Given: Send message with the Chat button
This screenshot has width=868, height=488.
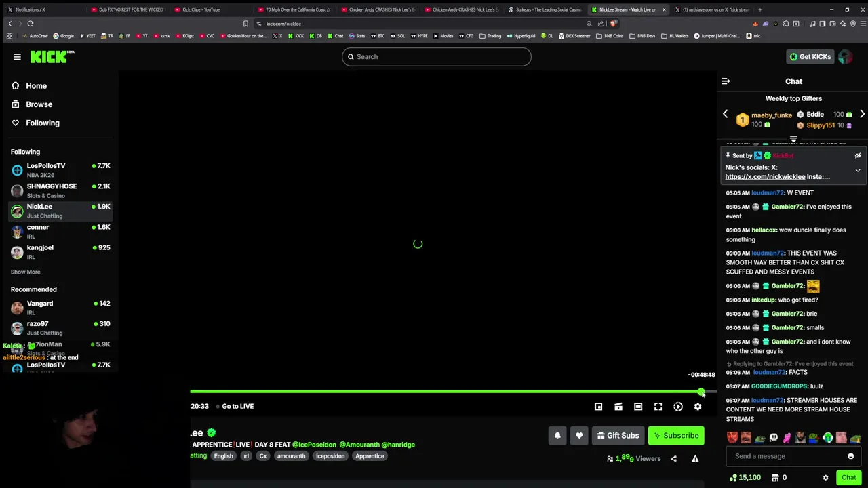Looking at the screenshot, I should pos(849,478).
